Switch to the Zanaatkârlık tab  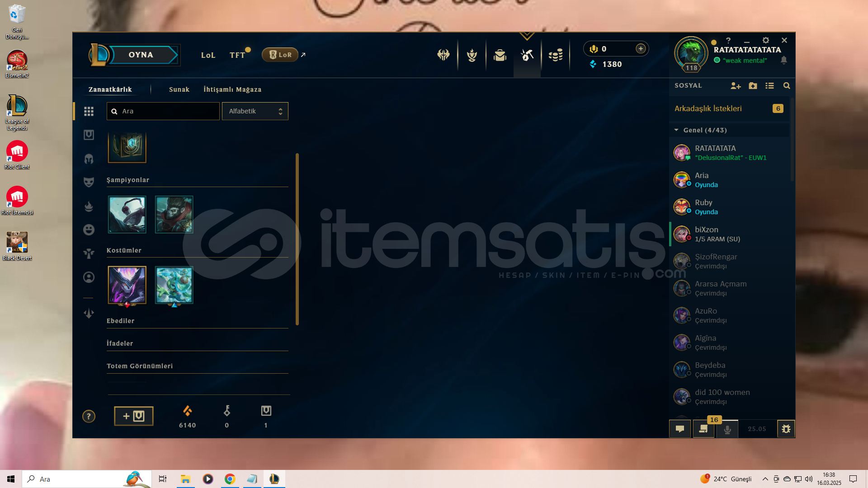110,89
